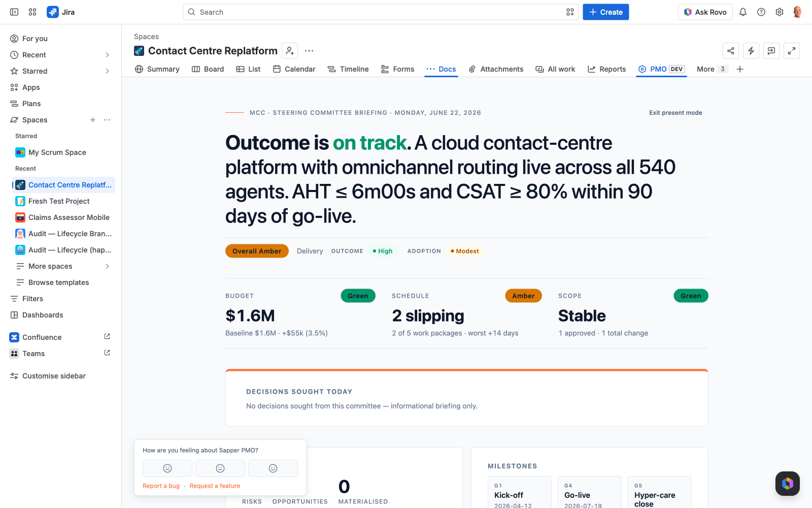Click Report a bug link
812x508 pixels.
(161, 486)
